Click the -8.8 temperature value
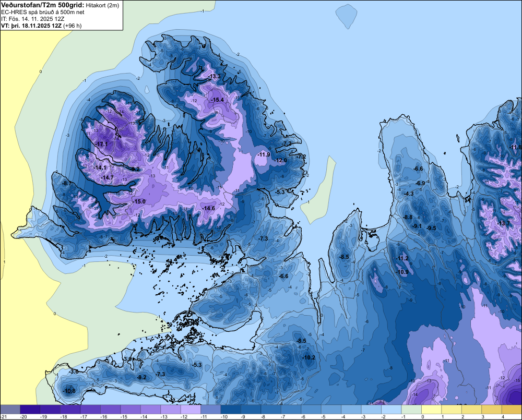This screenshot has height=420, width=522. (408, 218)
